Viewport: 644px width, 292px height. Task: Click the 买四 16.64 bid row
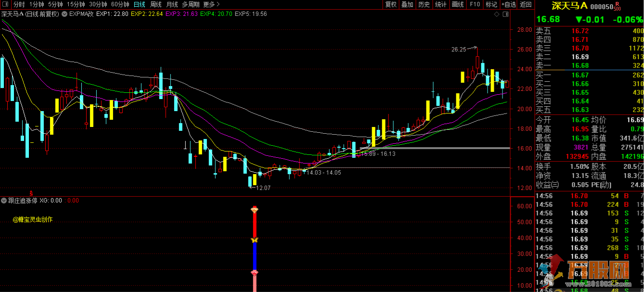coord(589,101)
